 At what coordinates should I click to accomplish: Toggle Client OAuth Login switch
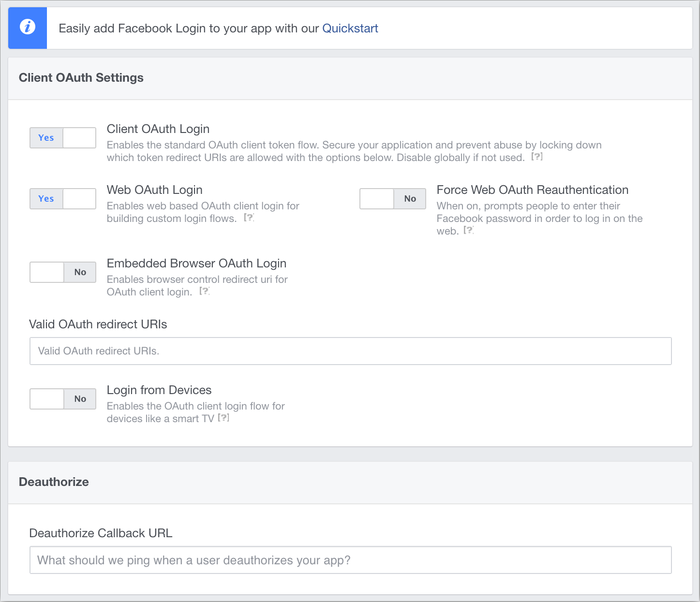[63, 138]
